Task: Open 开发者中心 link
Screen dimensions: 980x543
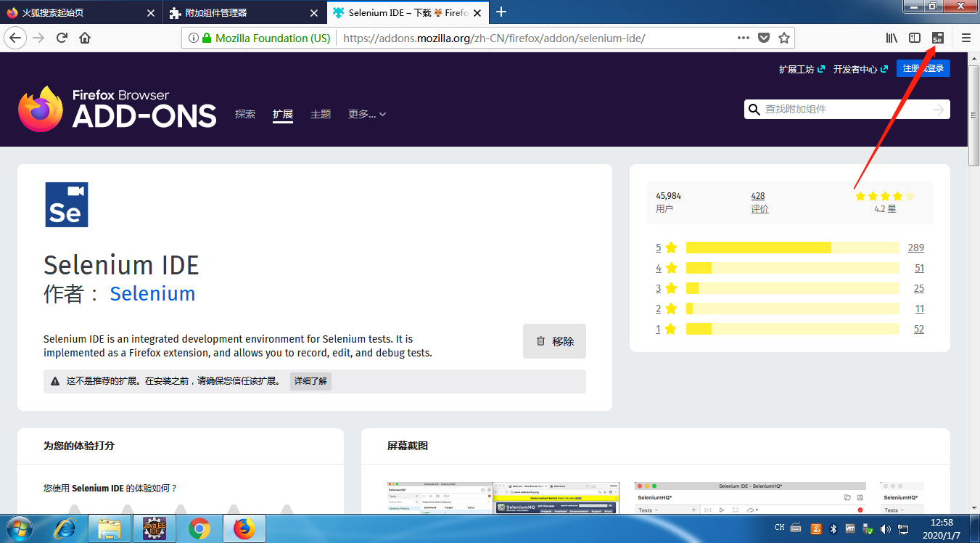Action: click(x=860, y=69)
